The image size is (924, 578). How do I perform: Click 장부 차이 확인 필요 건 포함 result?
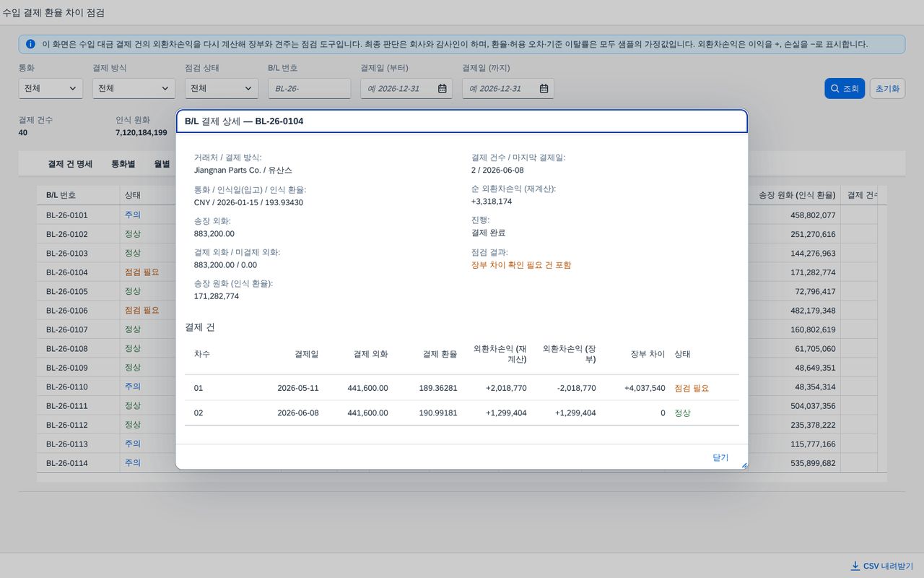(x=521, y=265)
